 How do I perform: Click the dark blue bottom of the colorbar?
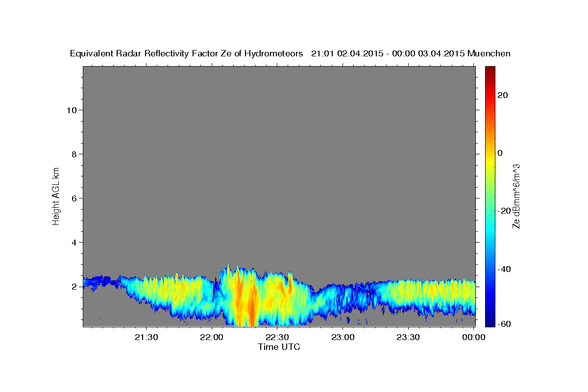click(489, 322)
